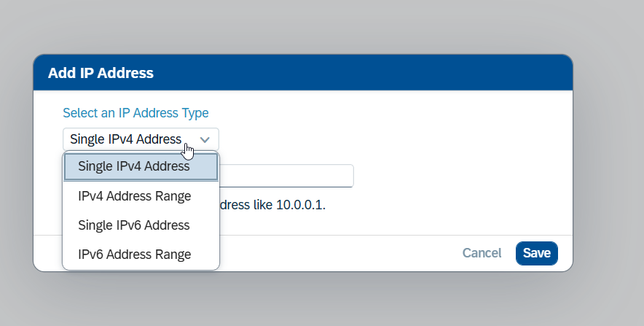The width and height of the screenshot is (644, 326).
Task: Cancel the Add IP Address dialog
Action: 482,253
